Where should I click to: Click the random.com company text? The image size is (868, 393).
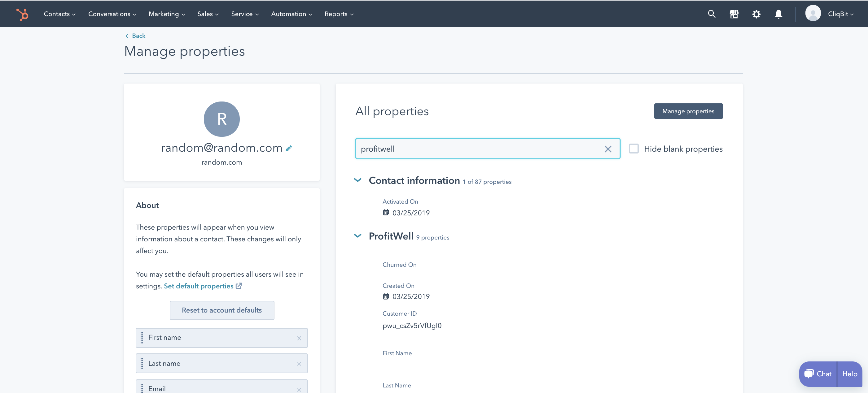tap(222, 162)
